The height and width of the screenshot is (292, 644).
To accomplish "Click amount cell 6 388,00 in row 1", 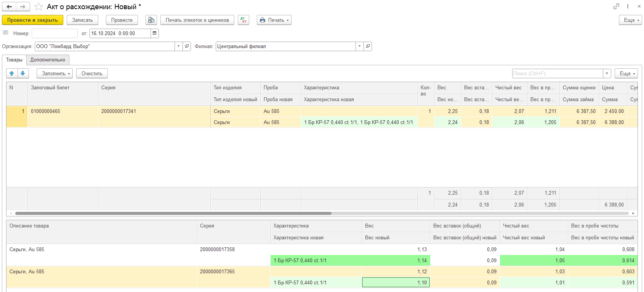I will tap(613, 122).
